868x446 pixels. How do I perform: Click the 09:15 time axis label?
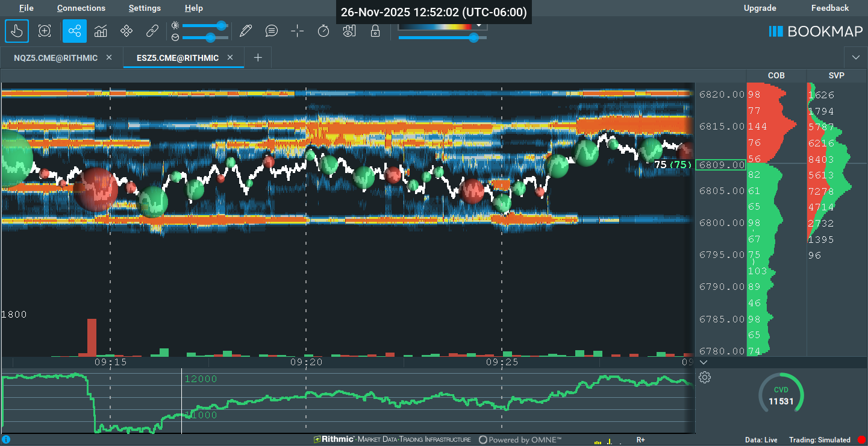[x=110, y=362]
